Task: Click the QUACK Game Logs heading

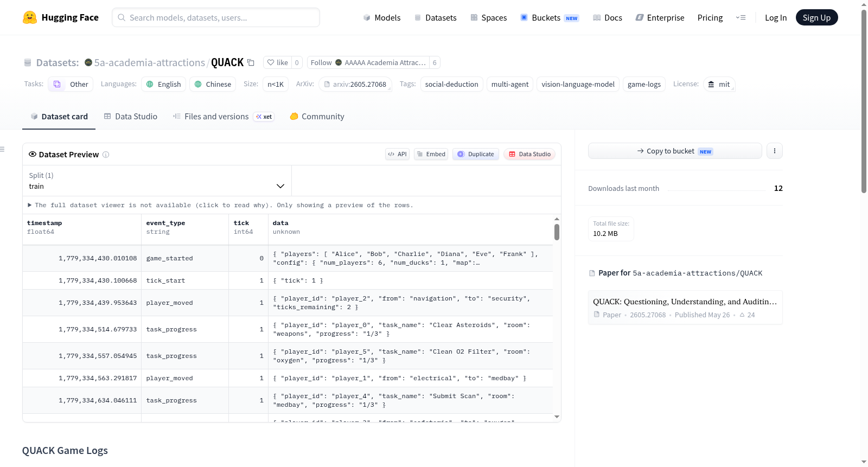Action: click(65, 451)
